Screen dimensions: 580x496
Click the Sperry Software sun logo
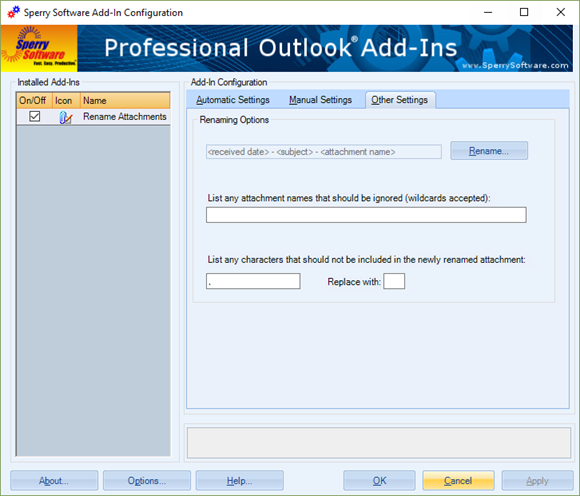[x=39, y=48]
